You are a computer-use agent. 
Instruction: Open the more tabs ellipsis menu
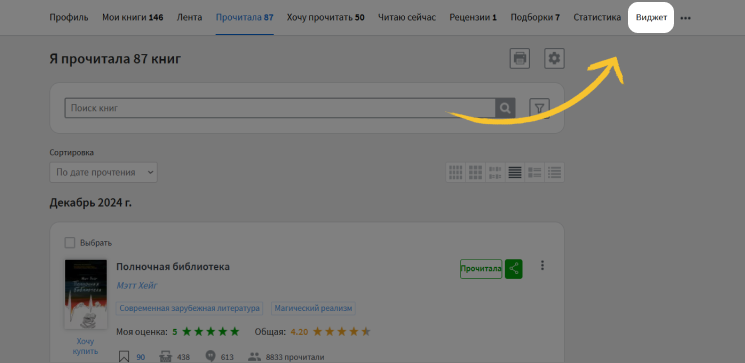(685, 18)
